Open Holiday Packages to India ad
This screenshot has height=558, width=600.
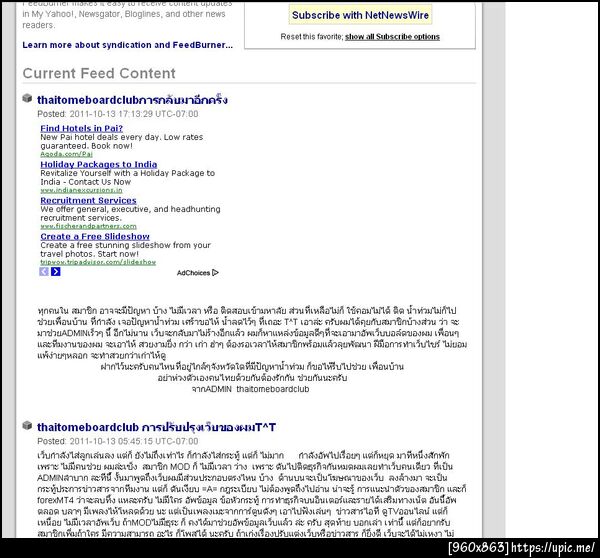(99, 164)
